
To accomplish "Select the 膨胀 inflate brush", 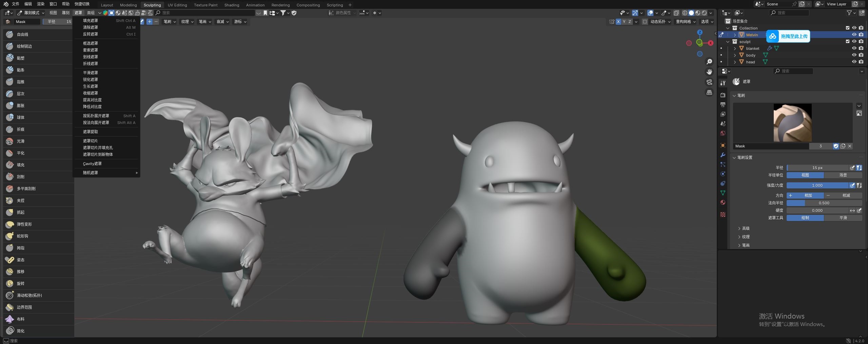I will 20,106.
